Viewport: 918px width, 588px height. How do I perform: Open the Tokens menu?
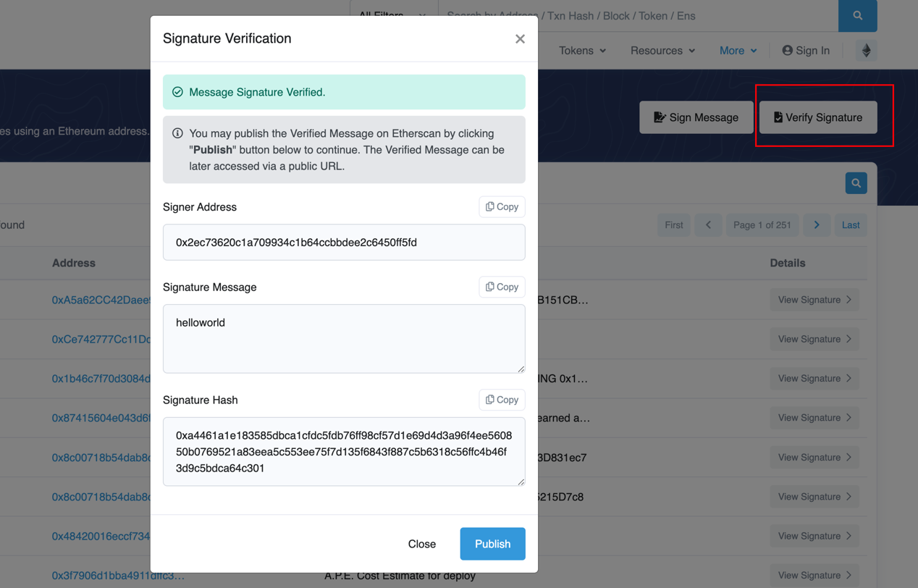582,51
